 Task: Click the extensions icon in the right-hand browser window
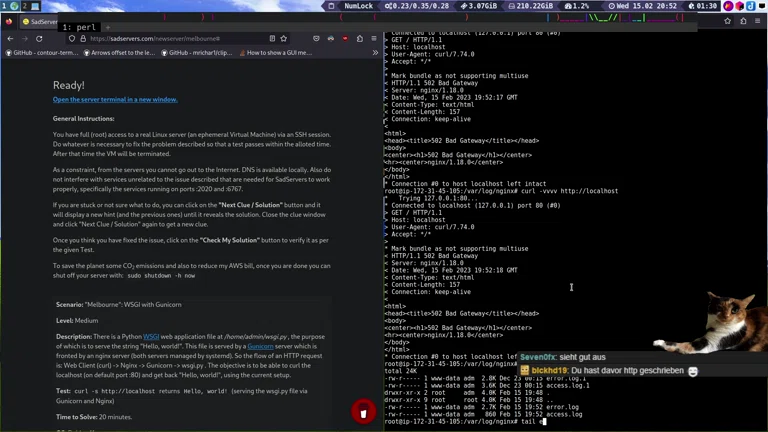(x=743, y=21)
